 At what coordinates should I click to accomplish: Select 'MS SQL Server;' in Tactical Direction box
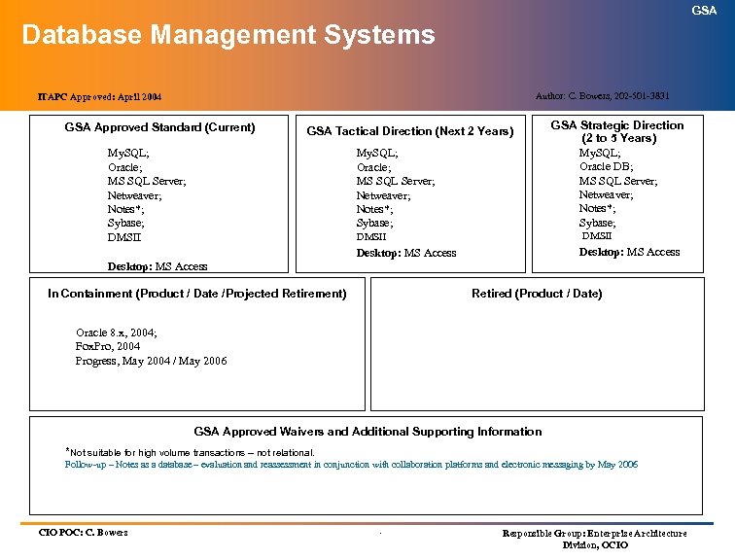(396, 182)
